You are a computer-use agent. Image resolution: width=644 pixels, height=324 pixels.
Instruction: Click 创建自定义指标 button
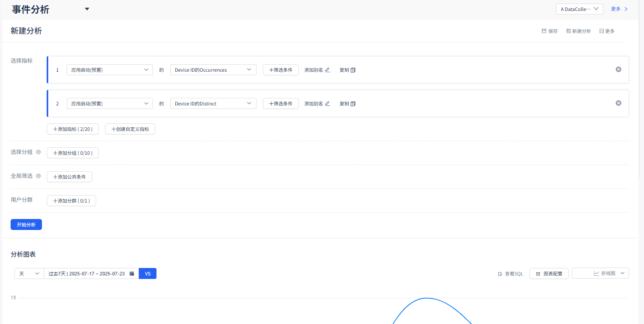point(130,129)
